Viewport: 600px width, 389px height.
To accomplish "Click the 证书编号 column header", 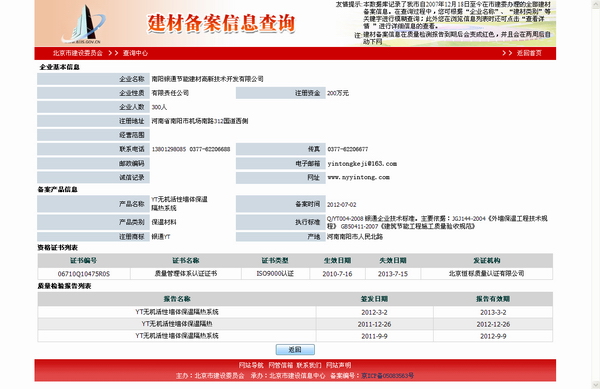I will [x=83, y=260].
